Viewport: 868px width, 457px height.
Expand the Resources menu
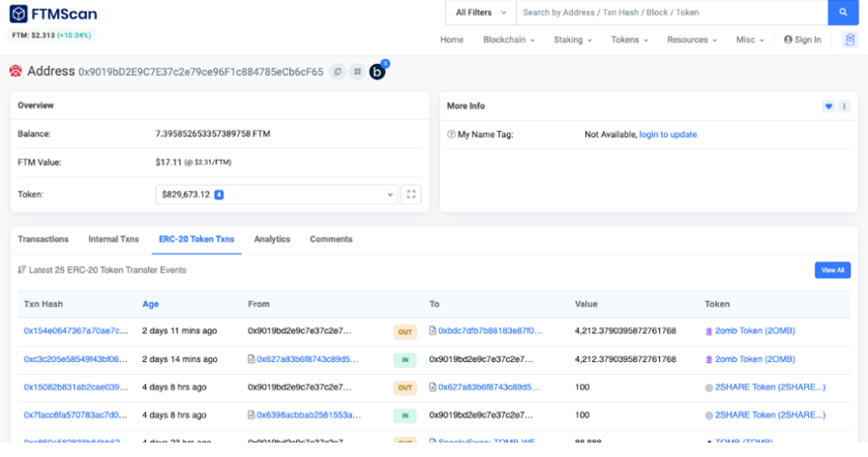(692, 40)
